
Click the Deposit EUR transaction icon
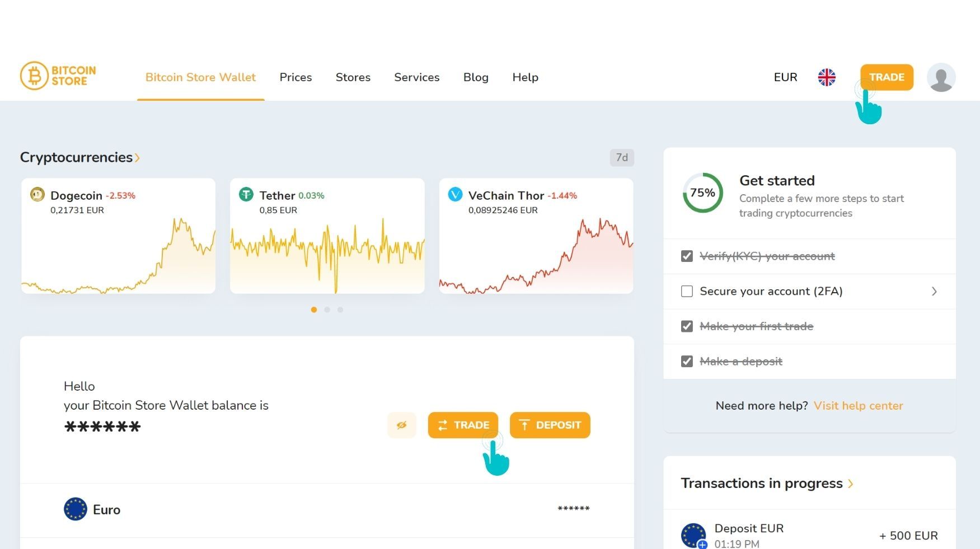(x=694, y=536)
